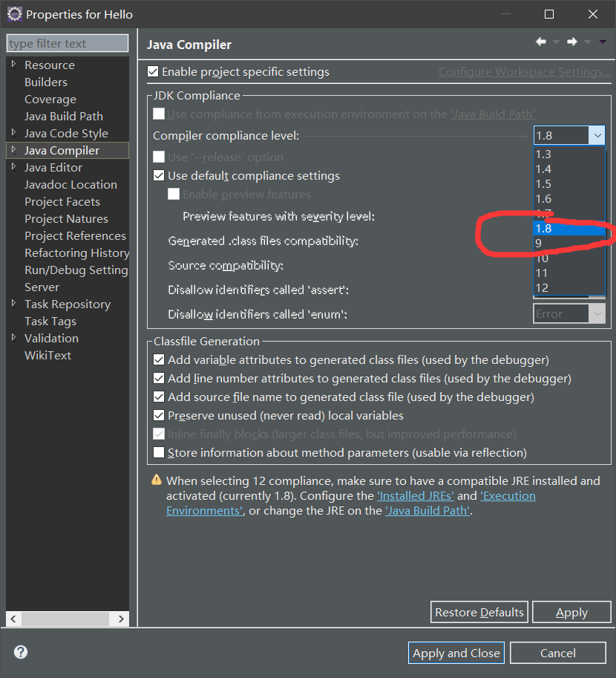This screenshot has height=678, width=616.
Task: Toggle Add line number attributes checkbox
Action: click(x=159, y=378)
